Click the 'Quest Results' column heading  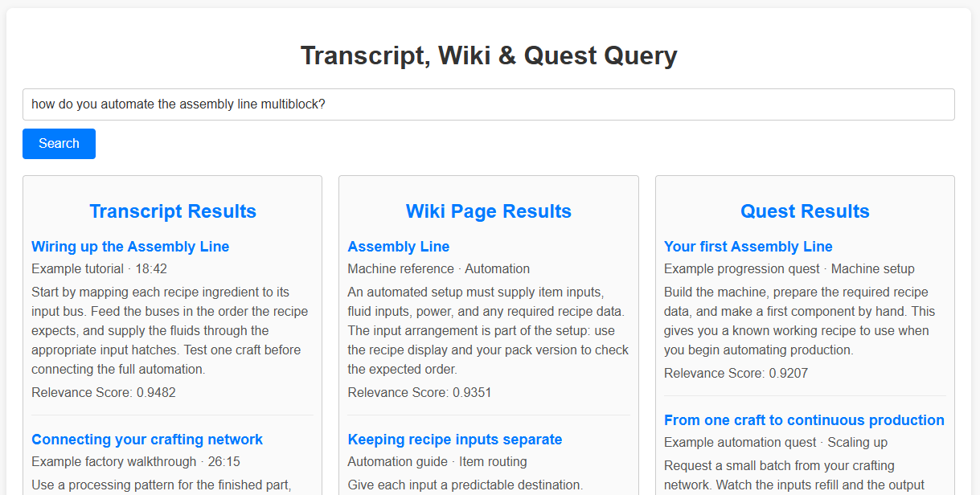(805, 211)
